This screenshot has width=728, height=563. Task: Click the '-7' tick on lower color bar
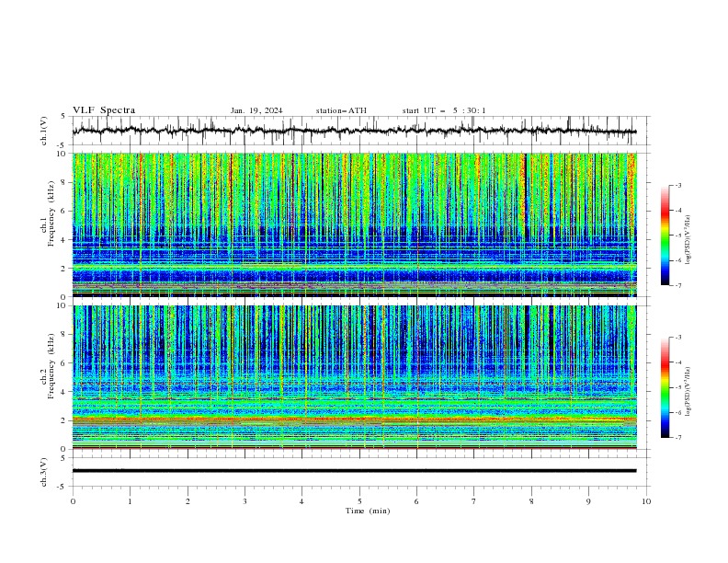677,437
